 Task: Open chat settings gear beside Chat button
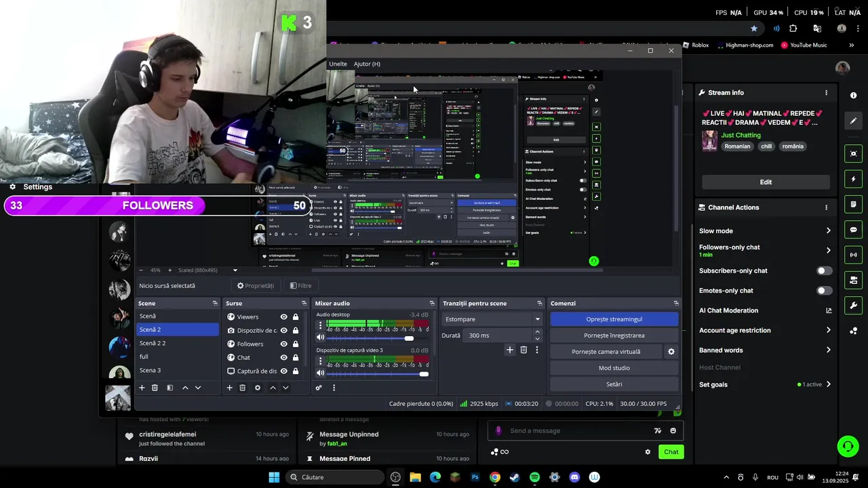pyautogui.click(x=648, y=452)
